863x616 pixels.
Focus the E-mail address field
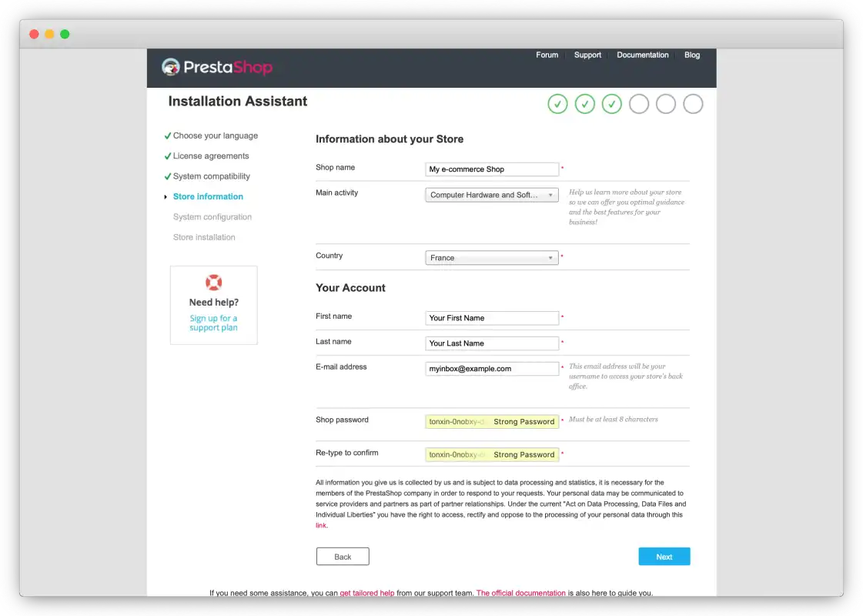click(x=491, y=369)
